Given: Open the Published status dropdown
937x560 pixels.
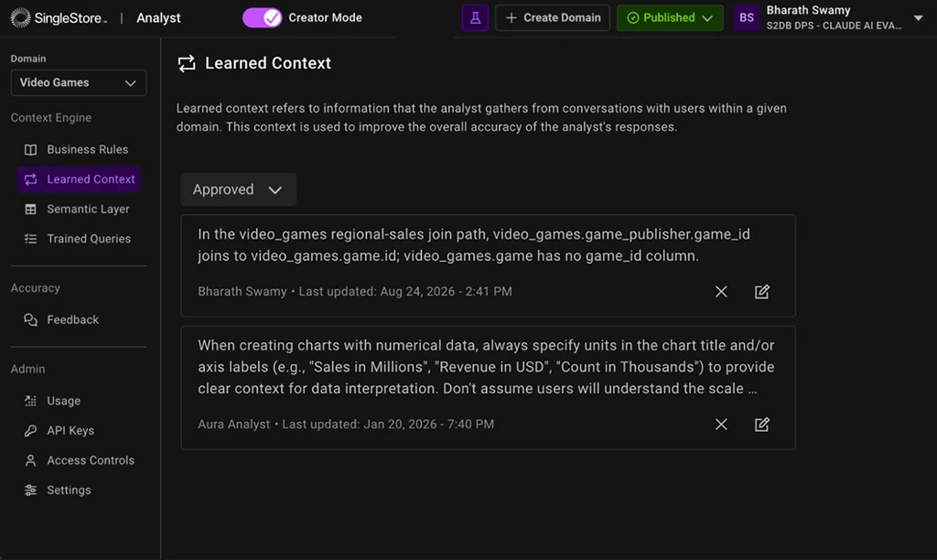Looking at the screenshot, I should point(670,18).
